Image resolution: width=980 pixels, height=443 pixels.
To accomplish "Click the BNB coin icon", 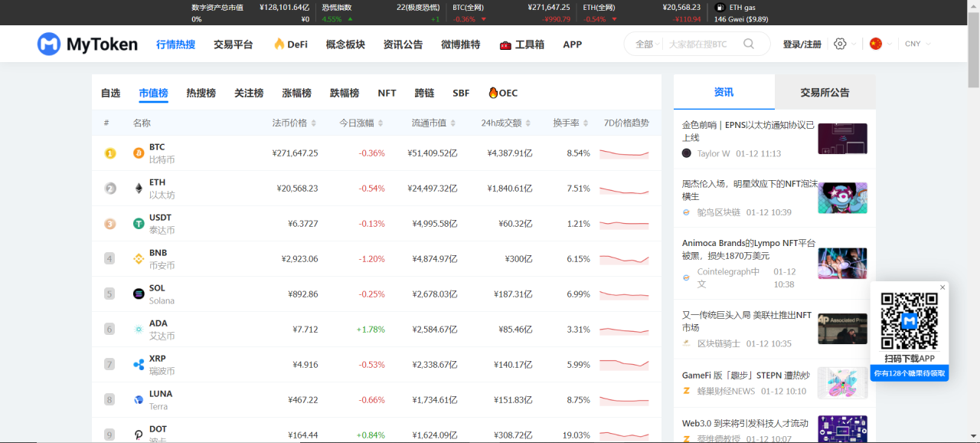I will 139,259.
